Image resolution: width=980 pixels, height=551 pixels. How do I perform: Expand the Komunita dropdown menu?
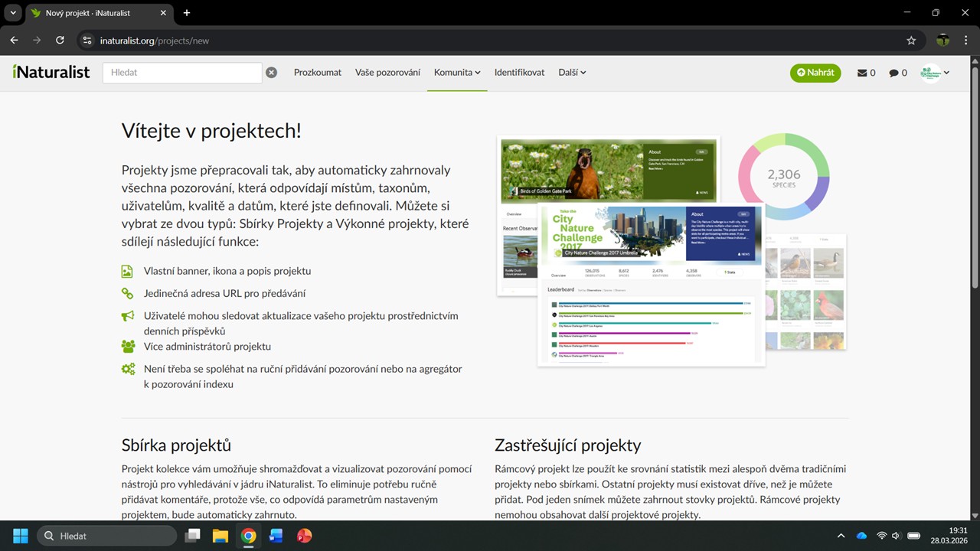click(457, 73)
